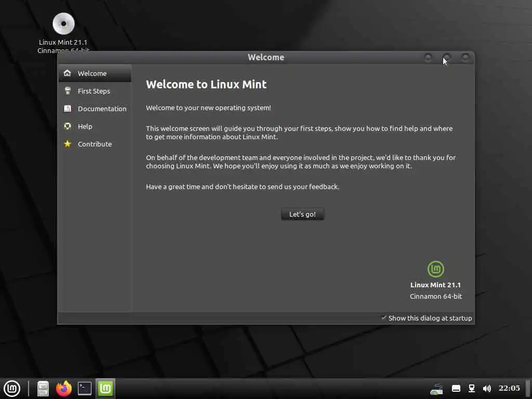Close the Welcome window
This screenshot has width=532, height=399.
coord(465,57)
